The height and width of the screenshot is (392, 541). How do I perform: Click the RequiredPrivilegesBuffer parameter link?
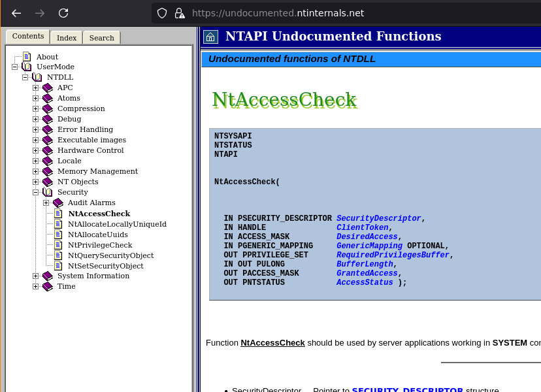pyautogui.click(x=393, y=255)
